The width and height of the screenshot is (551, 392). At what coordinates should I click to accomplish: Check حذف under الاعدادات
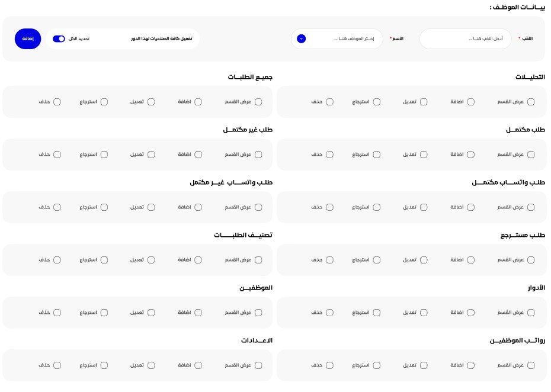coord(57,365)
